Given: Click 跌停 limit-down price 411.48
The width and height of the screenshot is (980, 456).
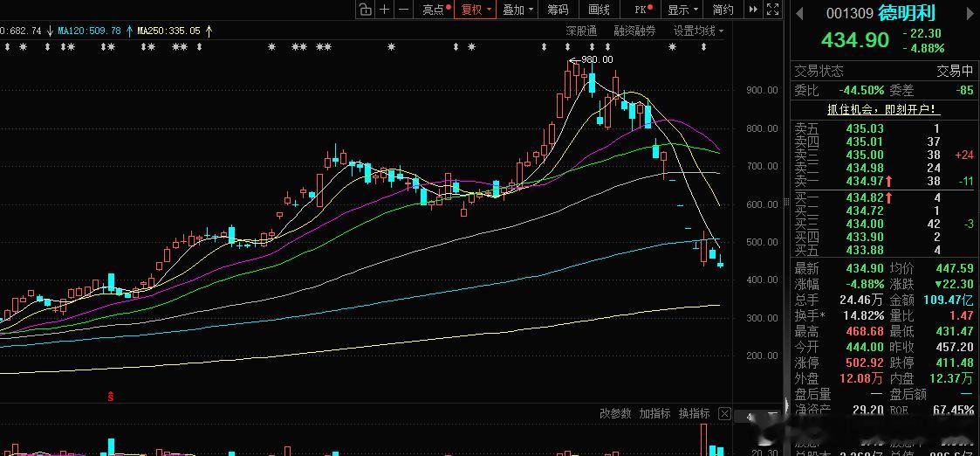Looking at the screenshot, I should [955, 363].
